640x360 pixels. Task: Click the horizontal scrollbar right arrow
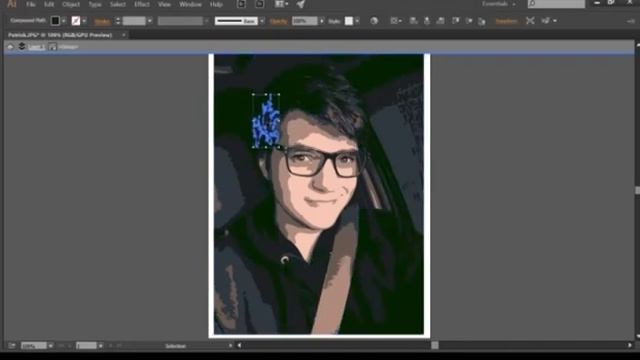[630, 346]
